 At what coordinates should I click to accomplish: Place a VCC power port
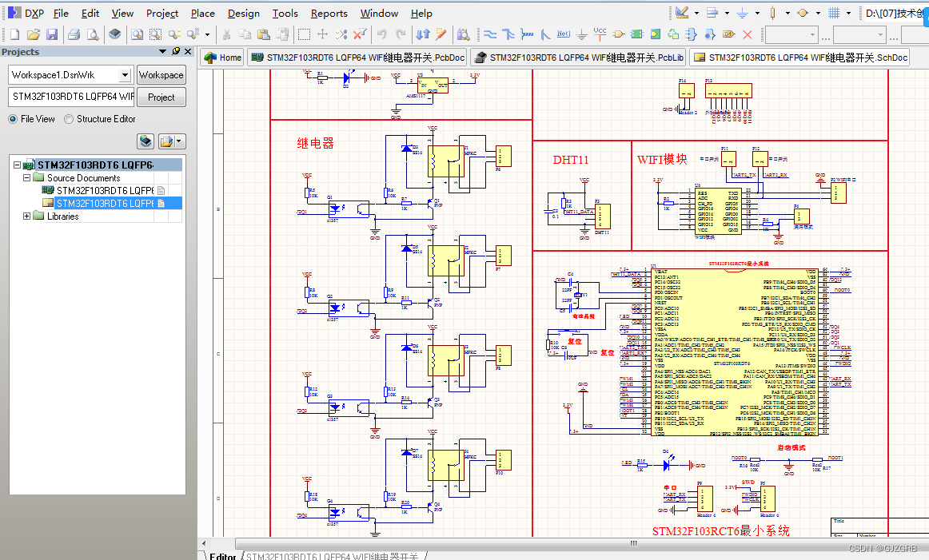point(600,35)
